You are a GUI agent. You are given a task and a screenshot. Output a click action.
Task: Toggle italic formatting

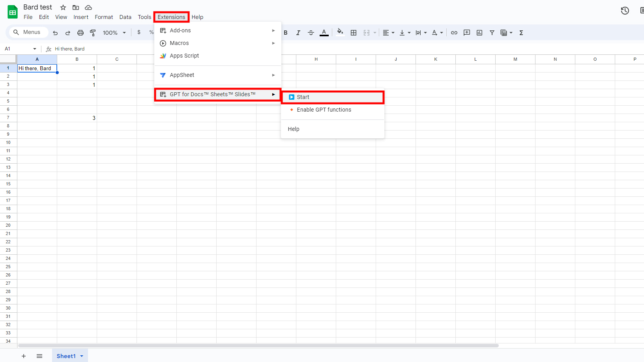tap(298, 33)
